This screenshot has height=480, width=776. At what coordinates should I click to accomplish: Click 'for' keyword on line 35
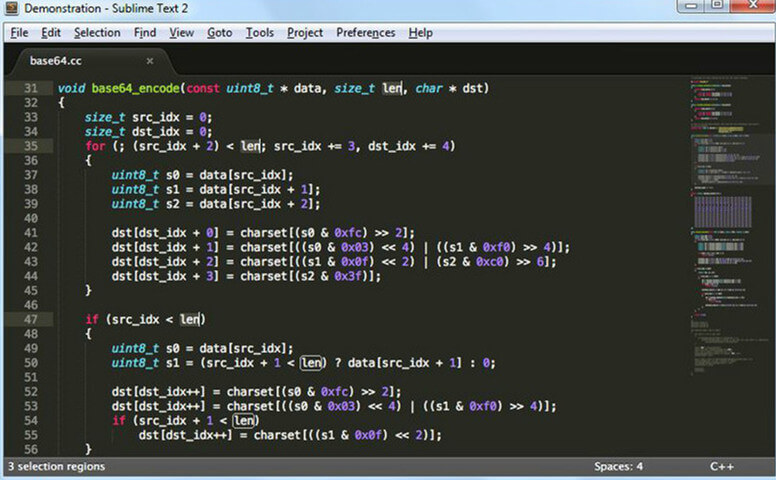[95, 146]
